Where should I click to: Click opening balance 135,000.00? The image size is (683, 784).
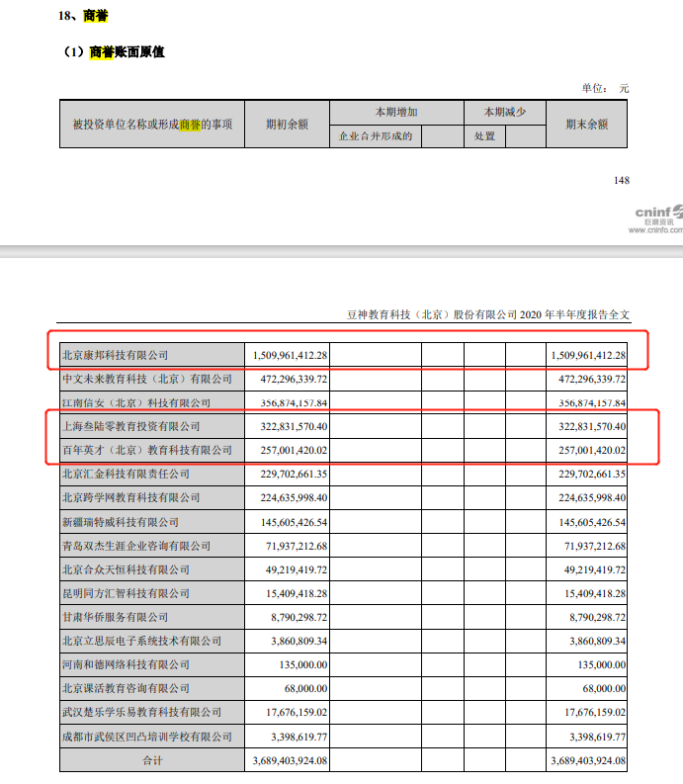(303, 664)
